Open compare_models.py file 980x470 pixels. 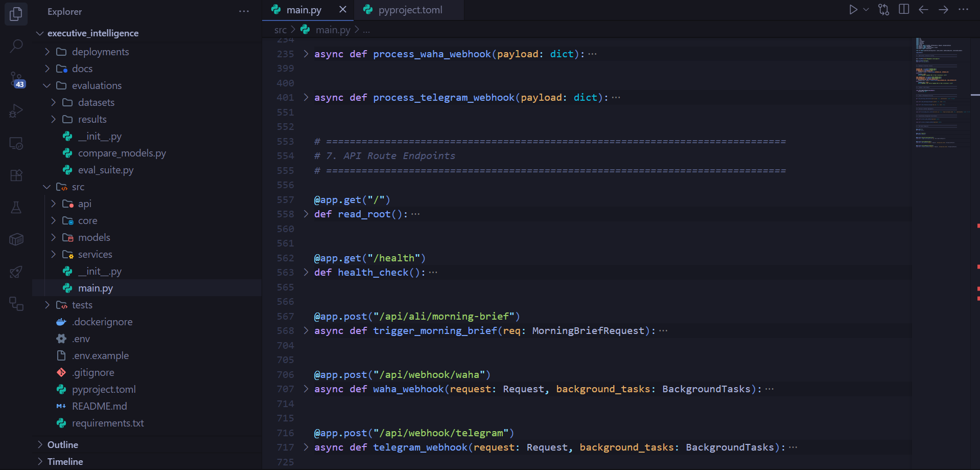[x=122, y=153]
